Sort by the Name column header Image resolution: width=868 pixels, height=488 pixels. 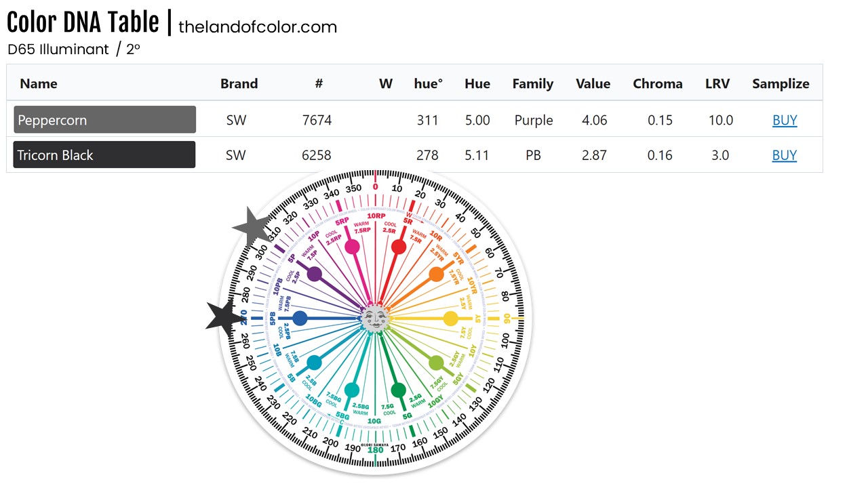tap(39, 83)
